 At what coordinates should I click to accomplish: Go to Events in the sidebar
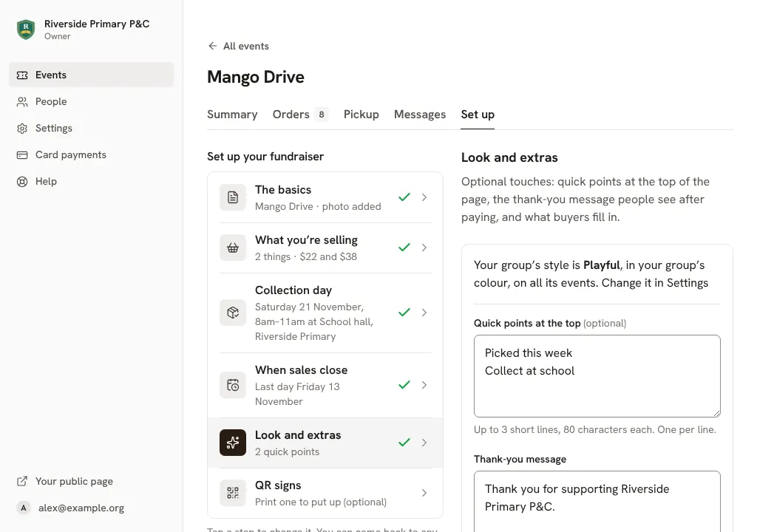click(x=91, y=75)
